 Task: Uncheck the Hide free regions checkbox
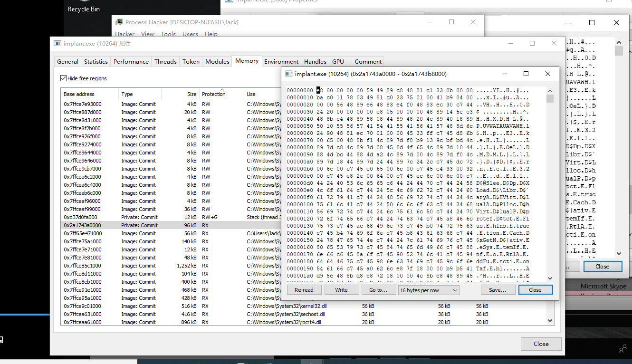pos(64,78)
